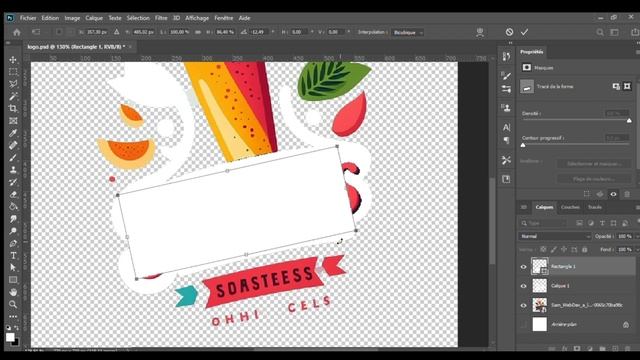Select the Eraser tool
Image resolution: width=640 pixels, height=360 pixels.
click(x=13, y=194)
